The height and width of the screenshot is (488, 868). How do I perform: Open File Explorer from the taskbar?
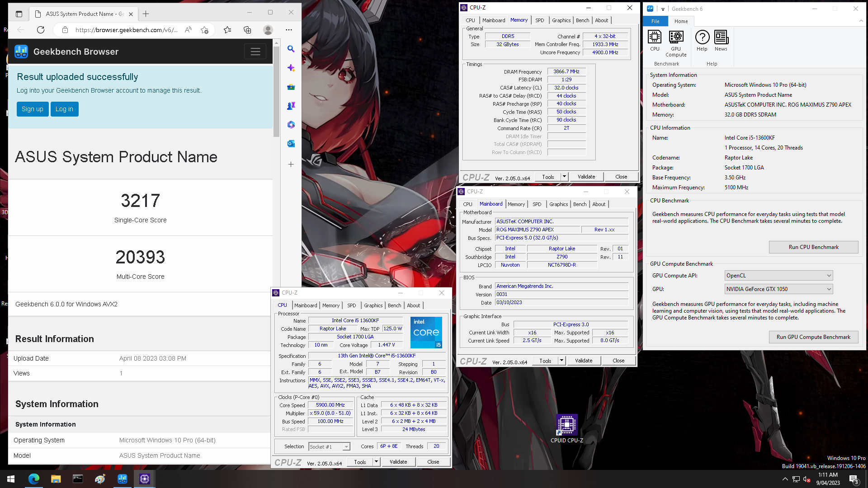[x=56, y=479]
